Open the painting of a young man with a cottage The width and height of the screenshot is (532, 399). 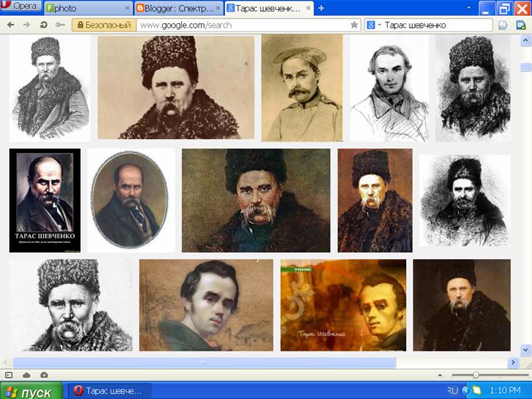pos(206,305)
